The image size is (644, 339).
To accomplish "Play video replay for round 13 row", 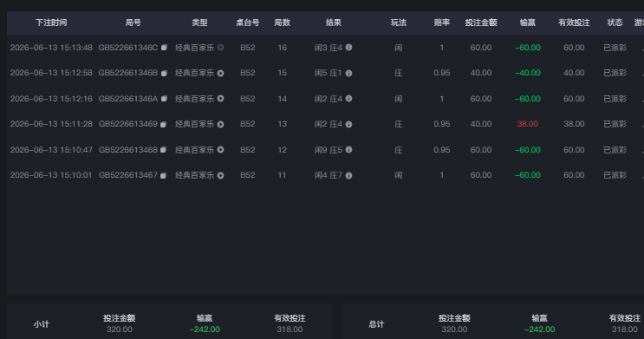I will coord(220,124).
